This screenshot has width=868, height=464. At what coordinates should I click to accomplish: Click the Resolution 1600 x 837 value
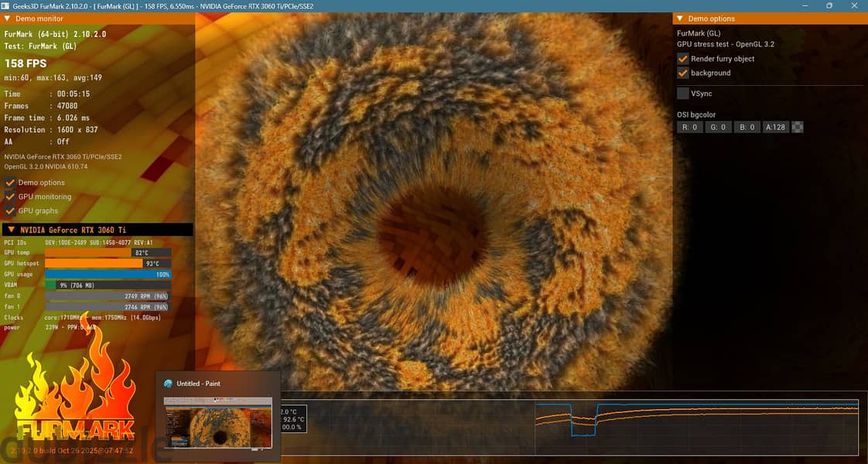(x=77, y=129)
